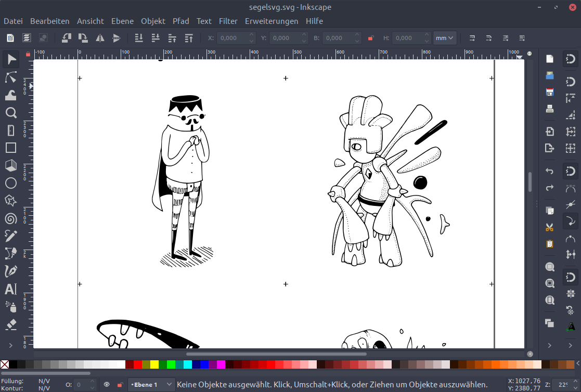Activate the Eraser tool
Viewport: 581px width, 392px height.
tap(11, 324)
